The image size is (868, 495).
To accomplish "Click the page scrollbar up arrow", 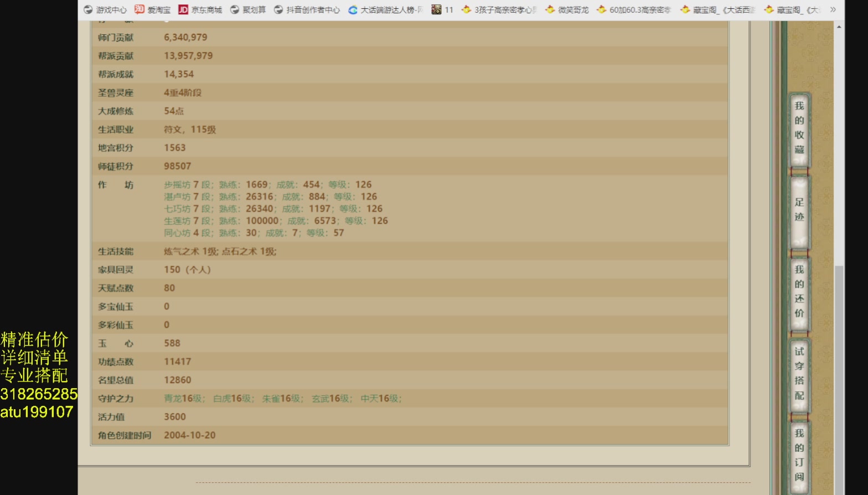I will (839, 27).
